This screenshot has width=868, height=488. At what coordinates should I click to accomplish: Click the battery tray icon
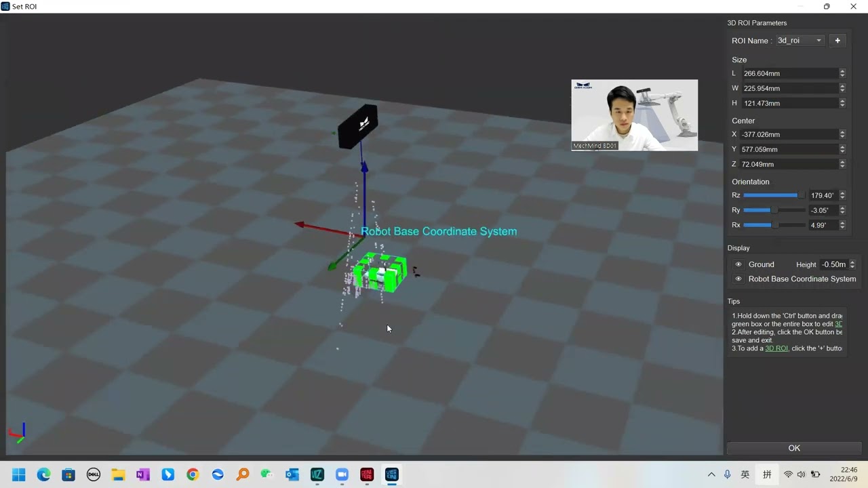[x=816, y=474]
